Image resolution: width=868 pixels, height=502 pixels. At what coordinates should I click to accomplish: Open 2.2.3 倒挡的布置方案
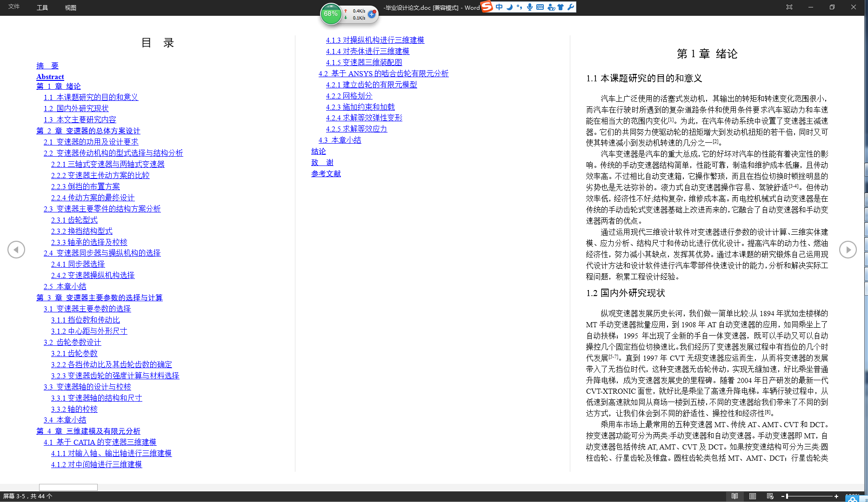coord(86,186)
